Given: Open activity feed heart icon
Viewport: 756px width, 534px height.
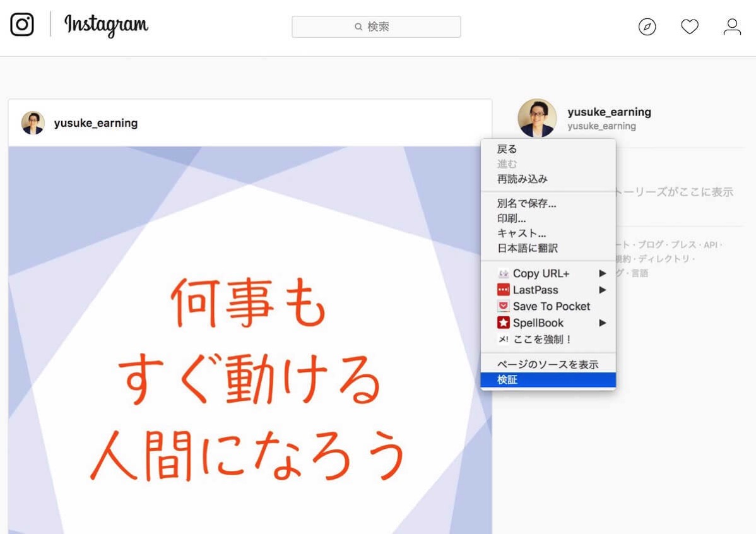Looking at the screenshot, I should tap(690, 27).
